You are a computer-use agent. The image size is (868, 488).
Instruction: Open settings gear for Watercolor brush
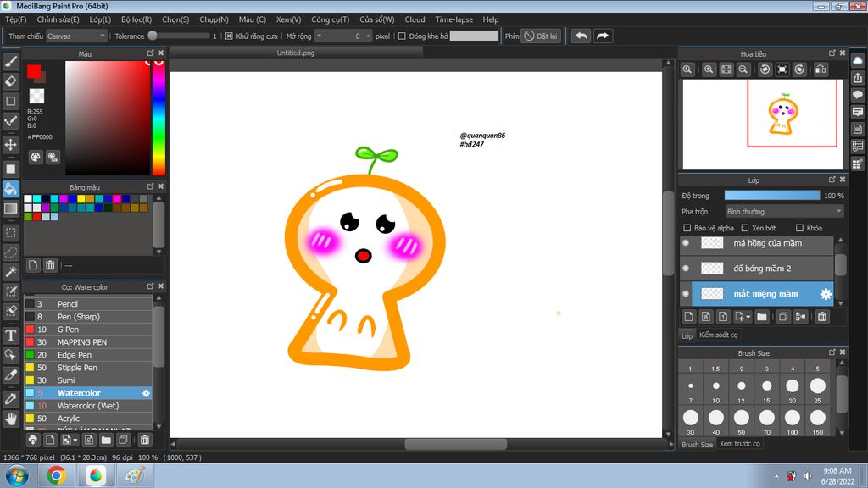[146, 393]
